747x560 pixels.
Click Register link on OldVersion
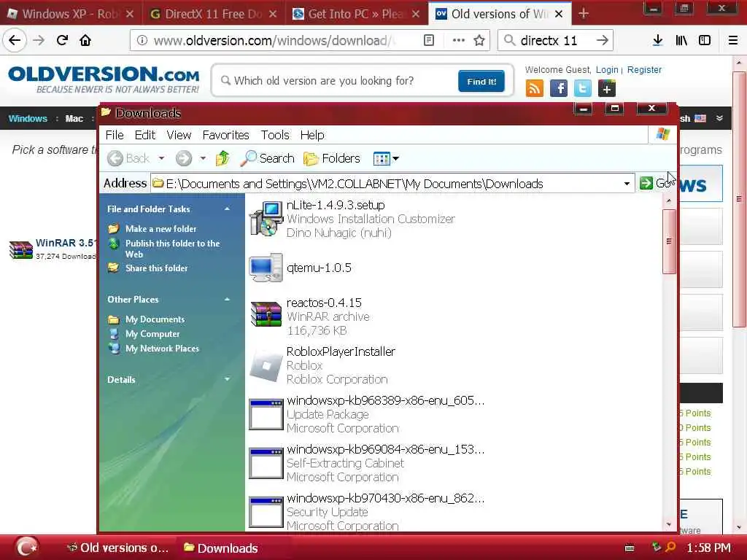(644, 70)
